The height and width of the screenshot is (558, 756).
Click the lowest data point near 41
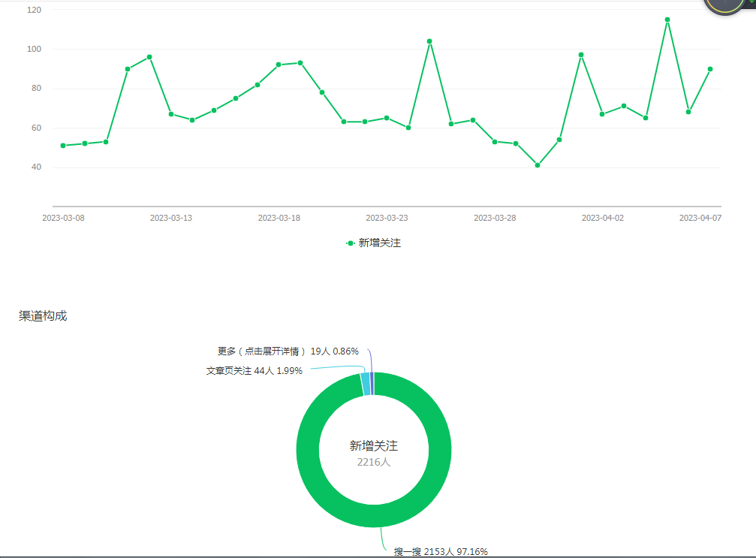click(x=538, y=165)
